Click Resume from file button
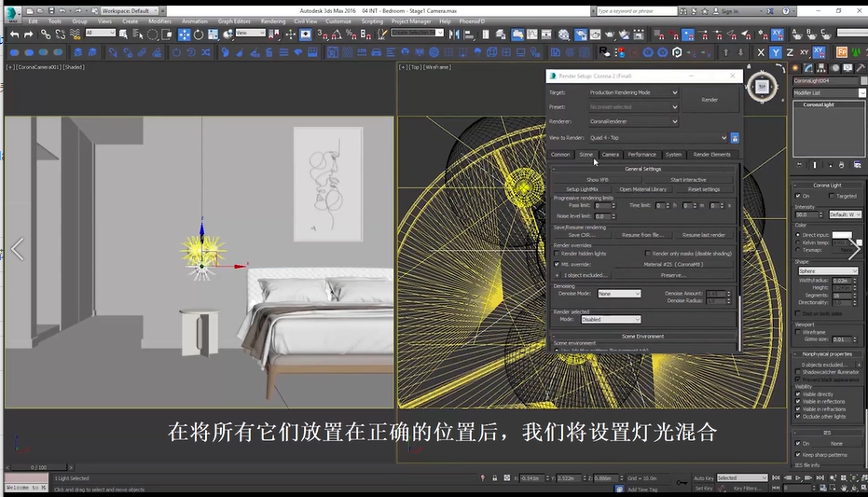Viewport: 868px width, 497px height. (x=642, y=235)
